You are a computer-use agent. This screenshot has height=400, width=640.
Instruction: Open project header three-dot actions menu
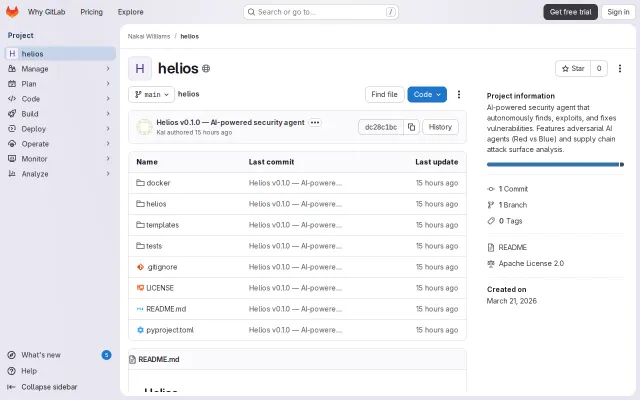coord(620,69)
